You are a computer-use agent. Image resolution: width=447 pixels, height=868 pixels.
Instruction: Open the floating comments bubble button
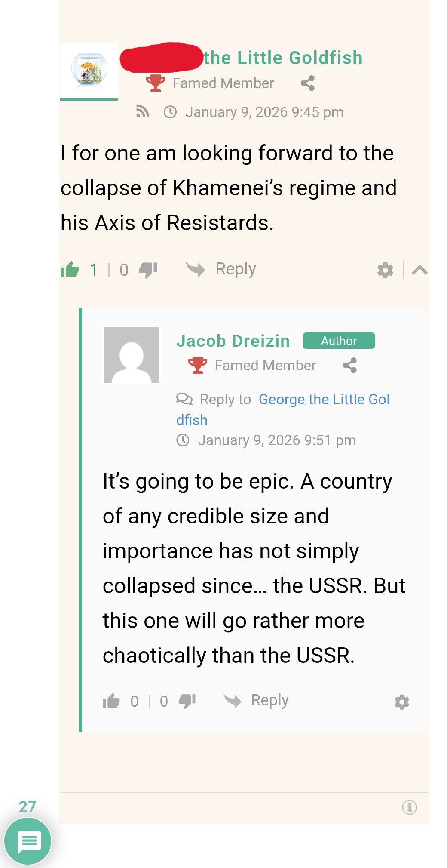click(x=28, y=841)
